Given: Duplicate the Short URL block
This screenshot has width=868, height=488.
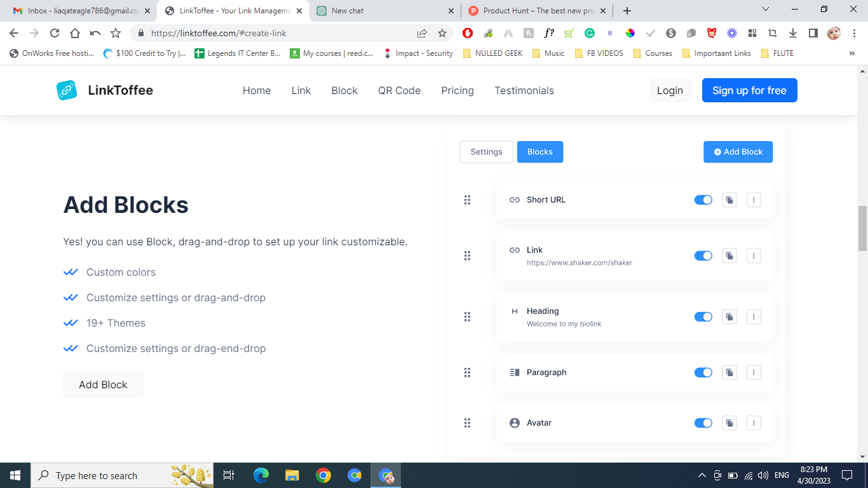Looking at the screenshot, I should (x=729, y=200).
